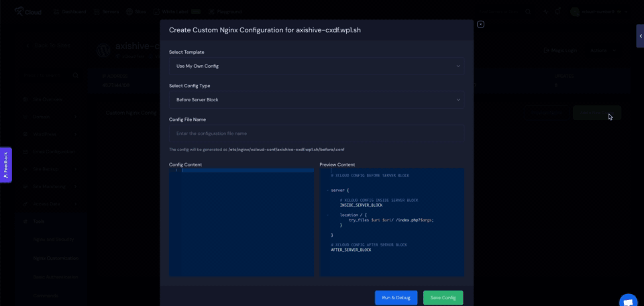
Task: Click the header search magnifier icon
Action: [528, 12]
